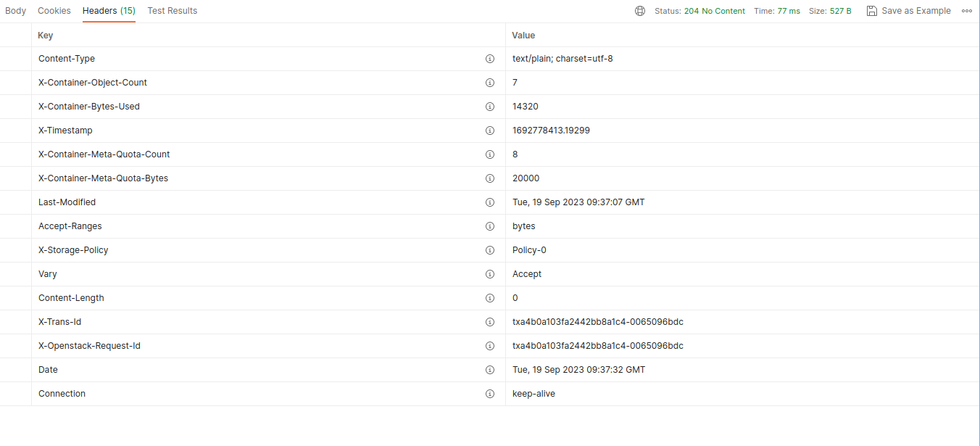This screenshot has height=446, width=980.
Task: Click info icon beside X-Timestamp row
Action: tap(490, 131)
